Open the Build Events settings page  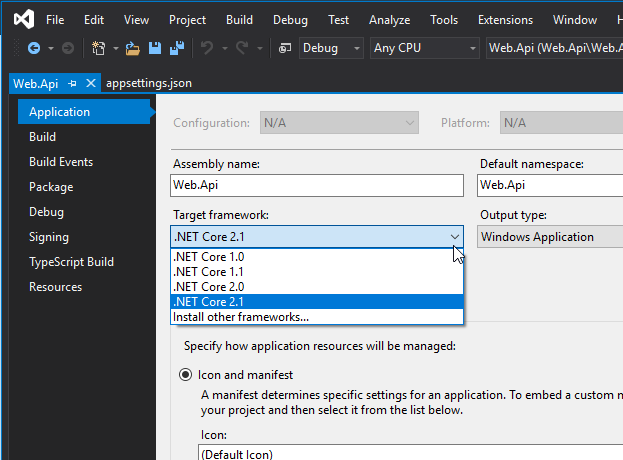pyautogui.click(x=61, y=162)
